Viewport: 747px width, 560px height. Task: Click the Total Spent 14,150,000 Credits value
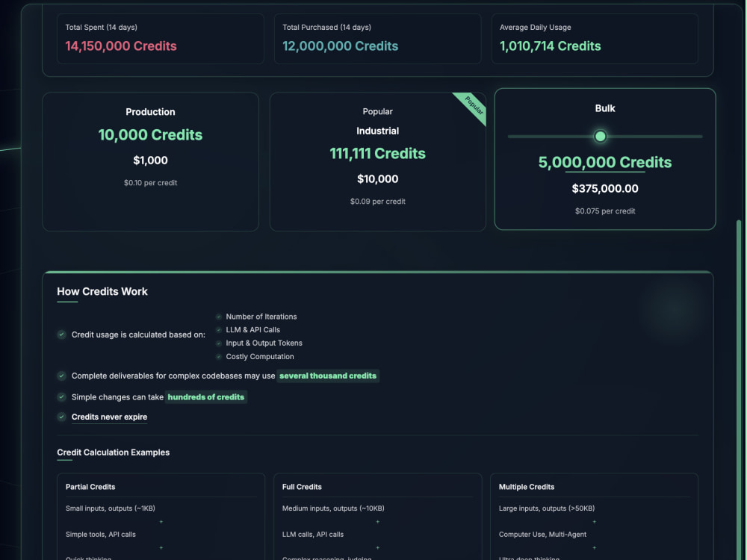click(121, 46)
